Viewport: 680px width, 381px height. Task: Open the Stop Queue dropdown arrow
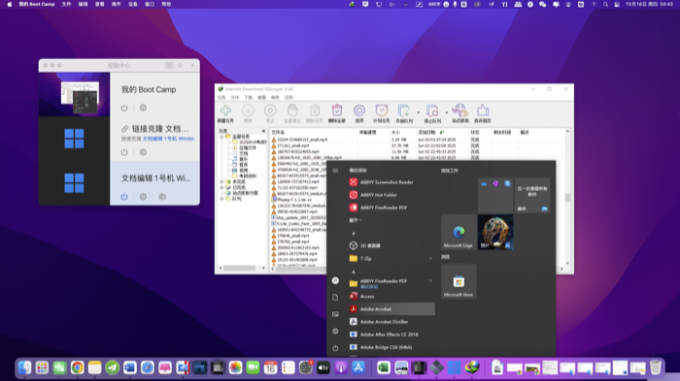tap(446, 113)
